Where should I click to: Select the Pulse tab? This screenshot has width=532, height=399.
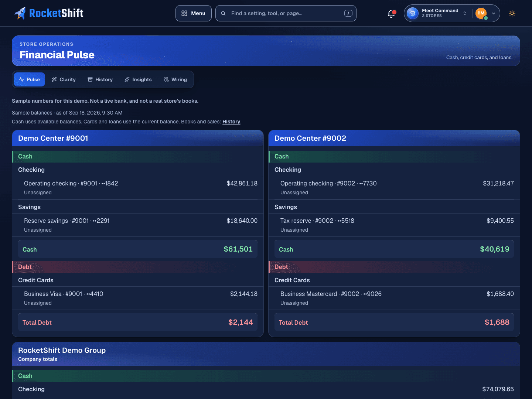click(30, 79)
